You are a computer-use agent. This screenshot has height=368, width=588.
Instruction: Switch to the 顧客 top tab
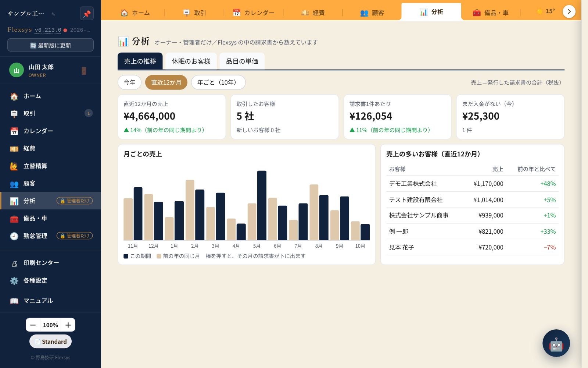(372, 13)
